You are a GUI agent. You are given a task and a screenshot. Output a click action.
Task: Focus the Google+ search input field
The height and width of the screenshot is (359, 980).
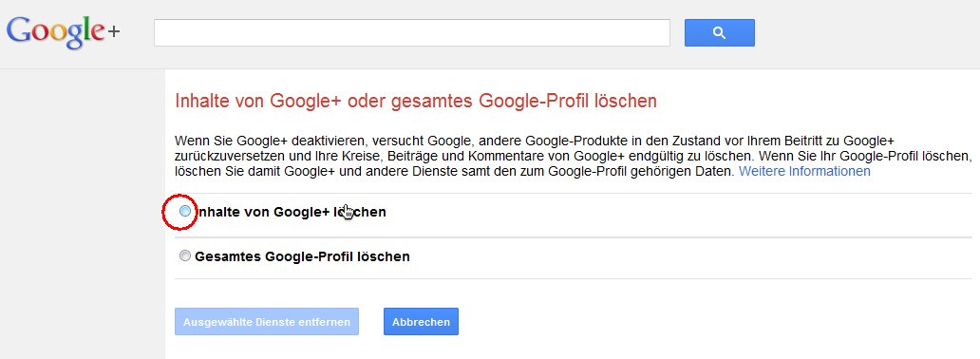[412, 32]
